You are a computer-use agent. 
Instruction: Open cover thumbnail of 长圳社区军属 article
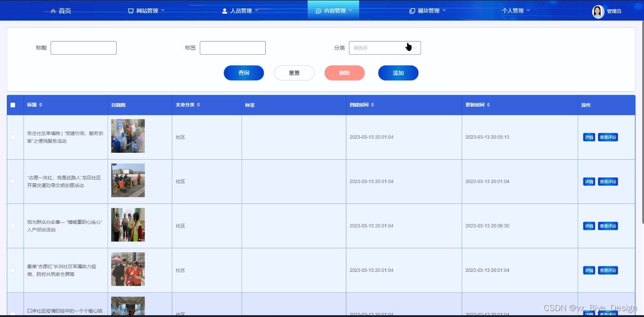click(x=128, y=269)
